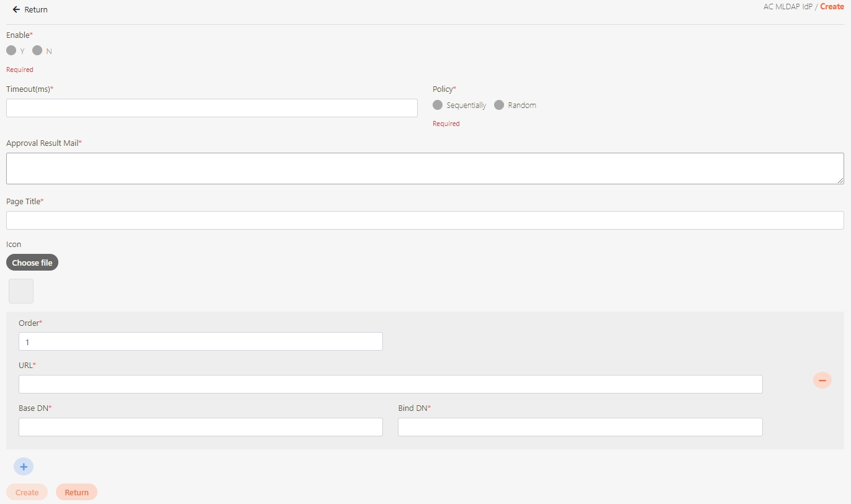Choose the Sequentially policy option
851x504 pixels.
pyautogui.click(x=438, y=105)
